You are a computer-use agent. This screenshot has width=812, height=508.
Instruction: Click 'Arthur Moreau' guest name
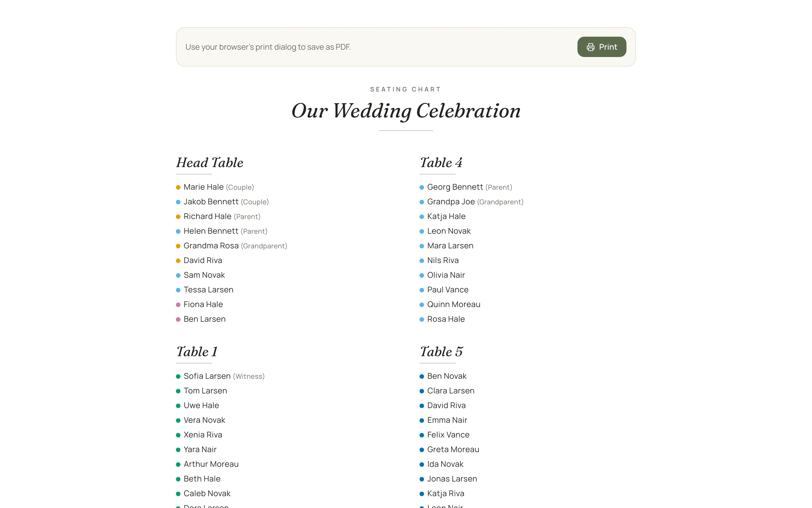point(211,464)
